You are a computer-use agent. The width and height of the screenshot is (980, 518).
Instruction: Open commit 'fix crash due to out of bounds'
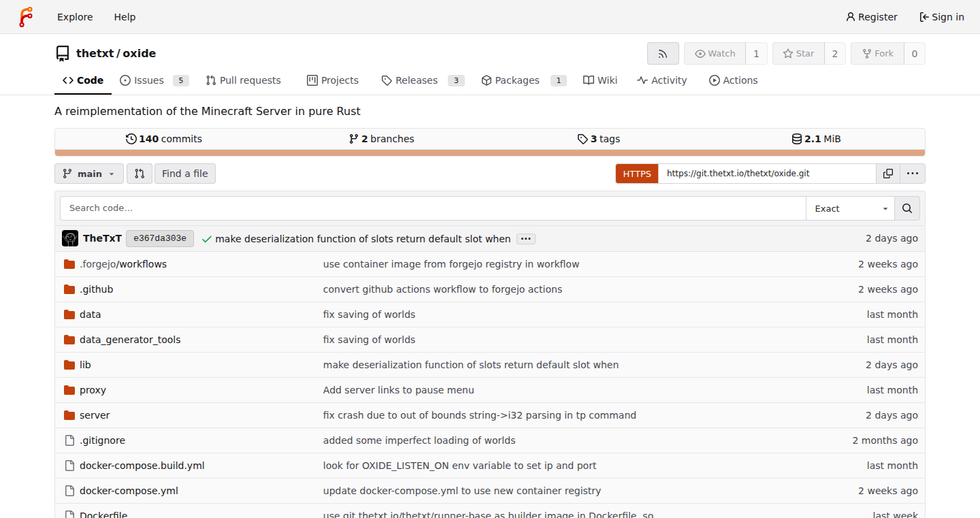[480, 415]
